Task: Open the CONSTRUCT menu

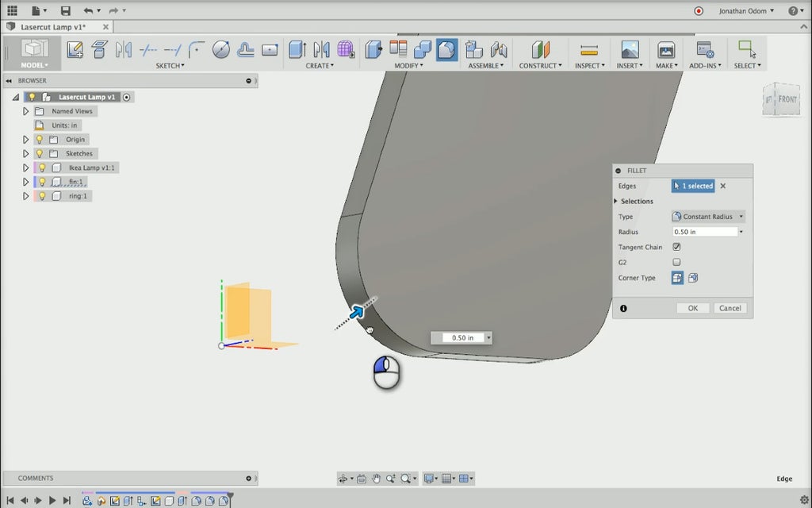Action: point(540,66)
